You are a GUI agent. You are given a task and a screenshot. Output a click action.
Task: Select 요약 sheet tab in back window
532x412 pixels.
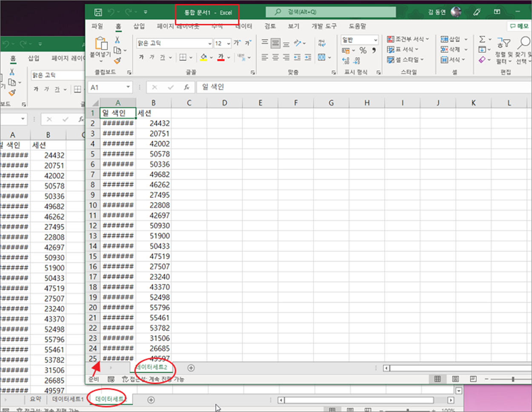point(36,399)
